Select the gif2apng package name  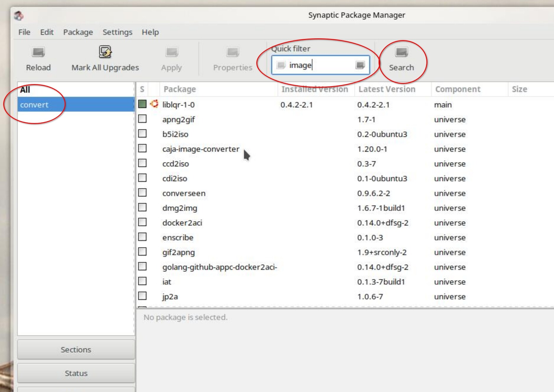pyautogui.click(x=178, y=252)
